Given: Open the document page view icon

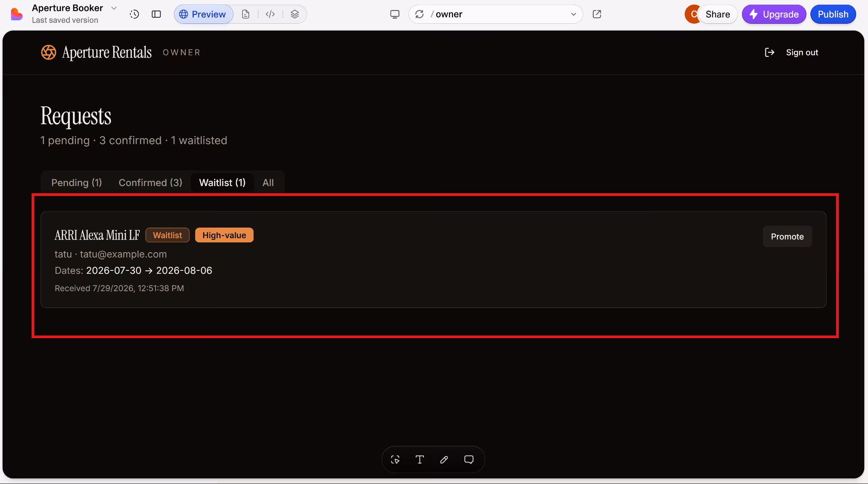Looking at the screenshot, I should click(246, 14).
